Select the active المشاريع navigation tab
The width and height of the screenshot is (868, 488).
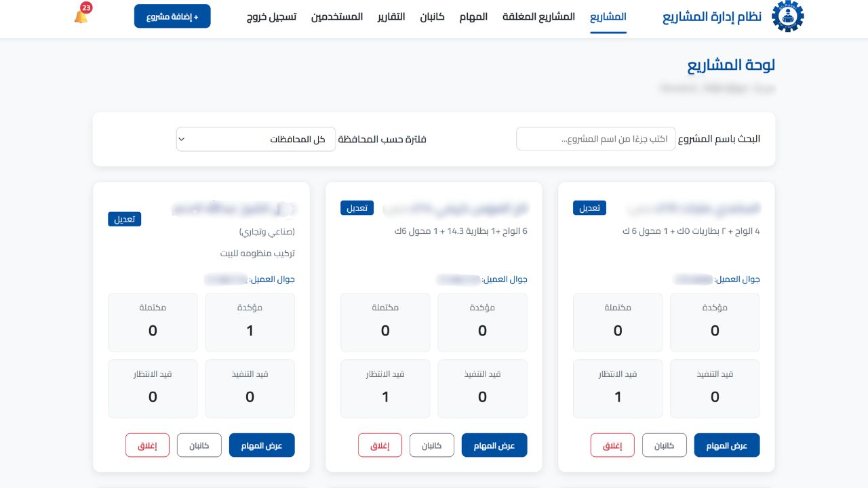[608, 17]
